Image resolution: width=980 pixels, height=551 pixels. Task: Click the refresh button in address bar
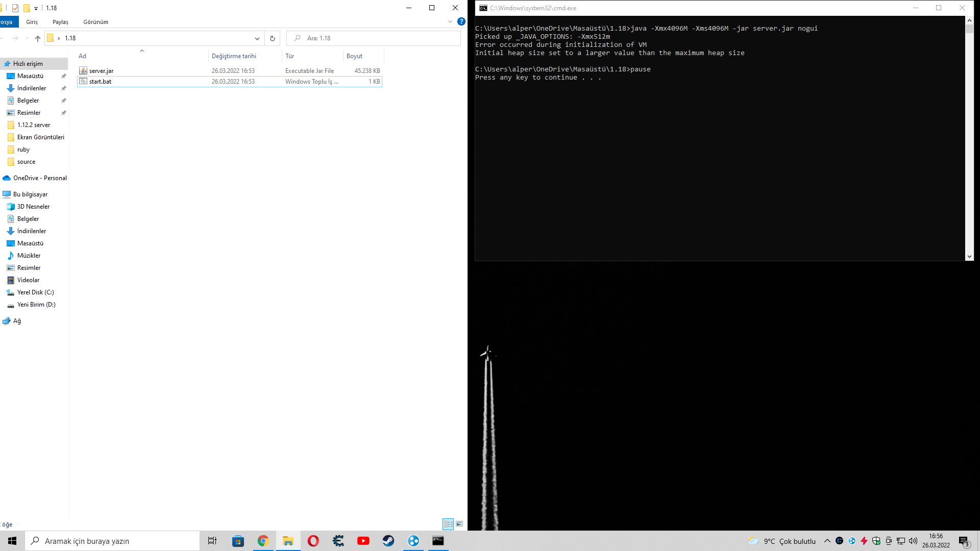coord(272,38)
